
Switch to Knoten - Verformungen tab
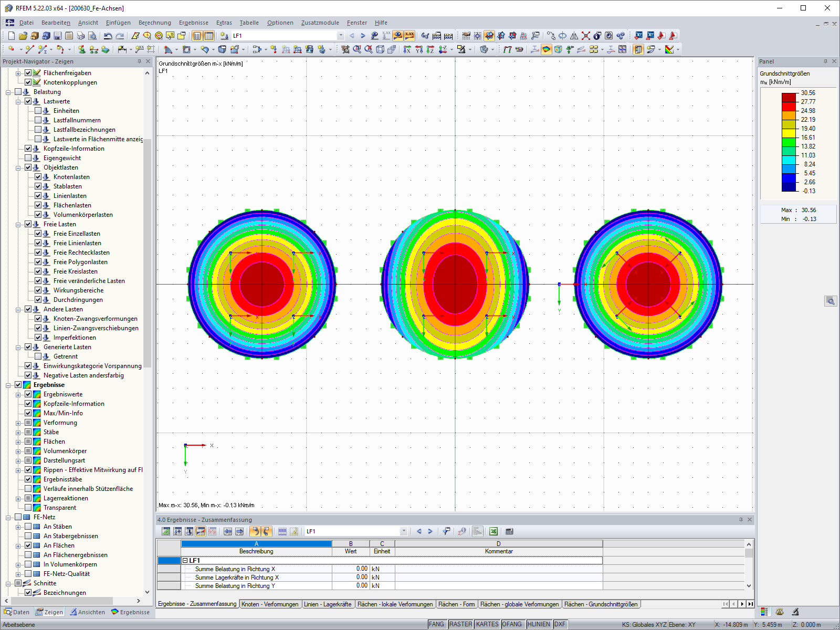[270, 604]
